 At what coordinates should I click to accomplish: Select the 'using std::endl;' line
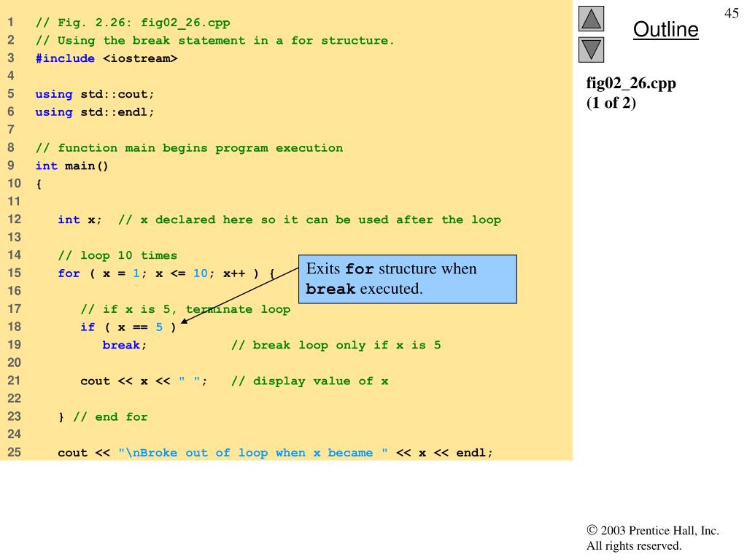tap(95, 112)
